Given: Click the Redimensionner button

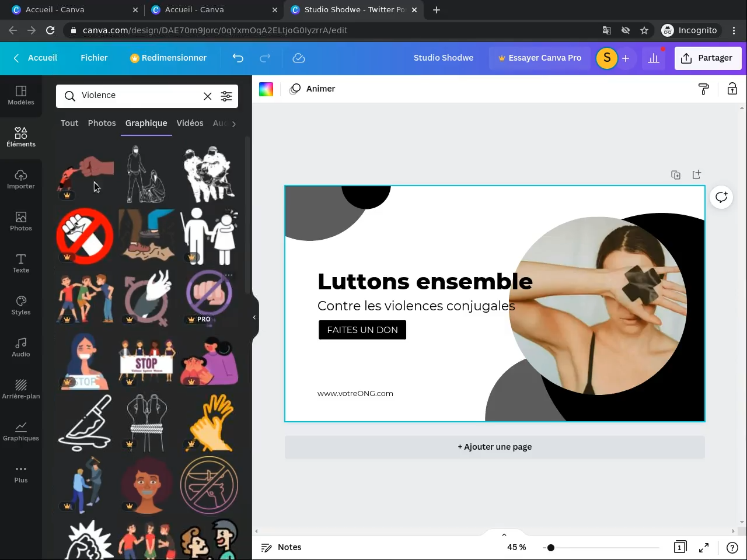Looking at the screenshot, I should (168, 58).
